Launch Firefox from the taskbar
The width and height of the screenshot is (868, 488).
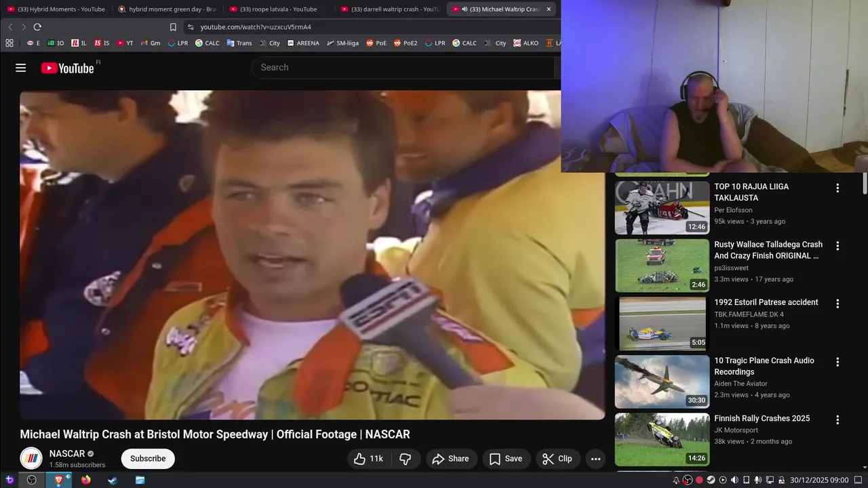85,480
